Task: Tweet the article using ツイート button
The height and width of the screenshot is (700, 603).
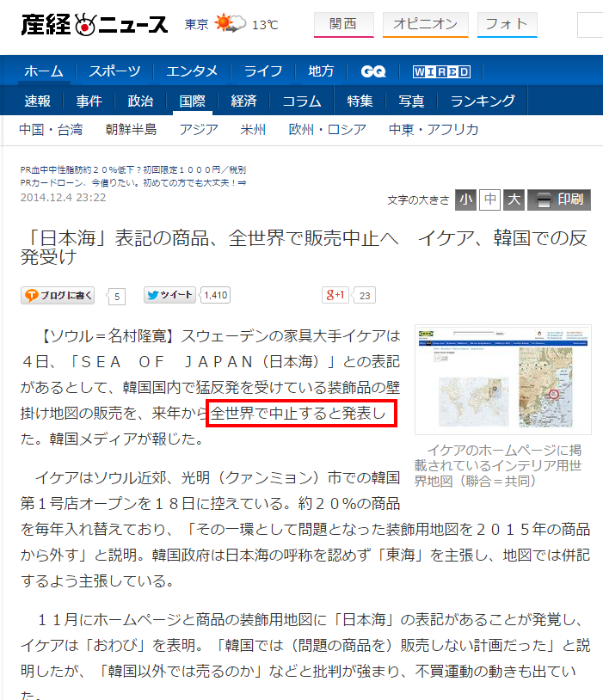Action: (169, 295)
